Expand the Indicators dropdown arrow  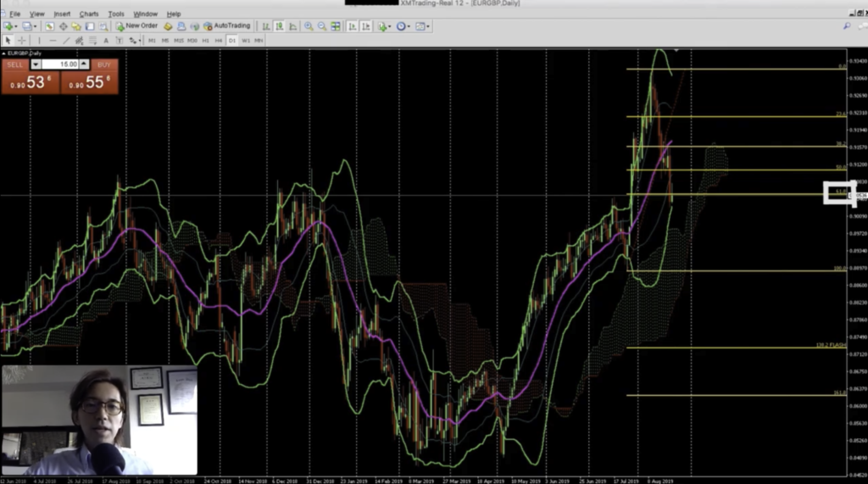pyautogui.click(x=390, y=26)
